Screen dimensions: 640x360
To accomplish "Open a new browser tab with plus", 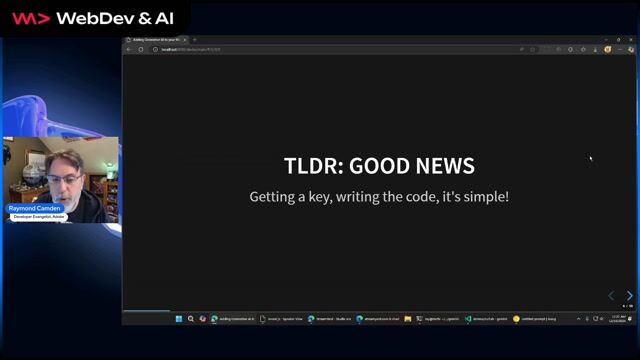I will tap(195, 40).
